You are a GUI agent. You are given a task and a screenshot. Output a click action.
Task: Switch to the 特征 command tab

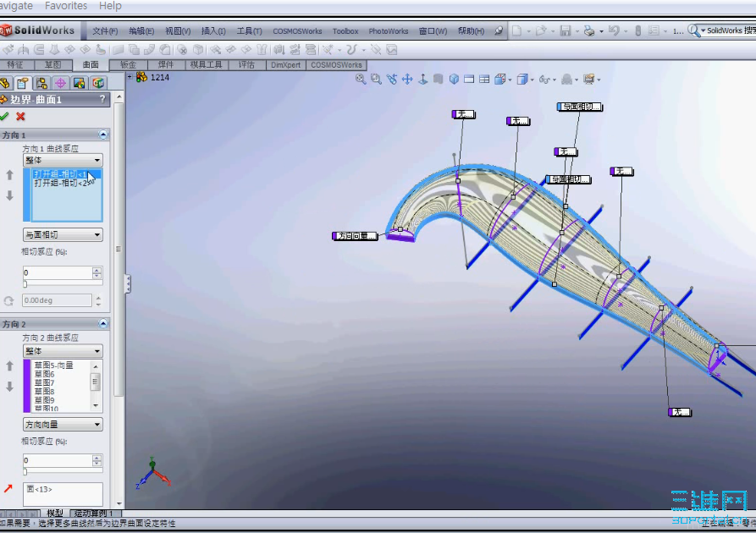tap(15, 64)
